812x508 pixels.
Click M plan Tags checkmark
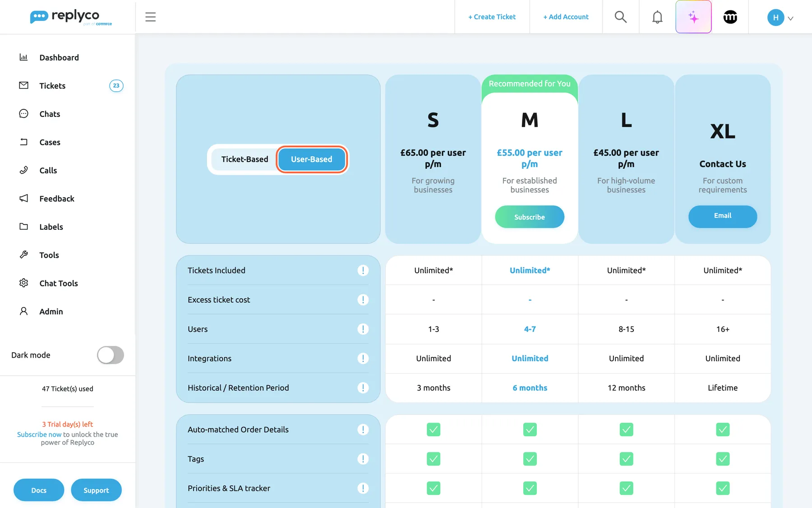(530, 459)
